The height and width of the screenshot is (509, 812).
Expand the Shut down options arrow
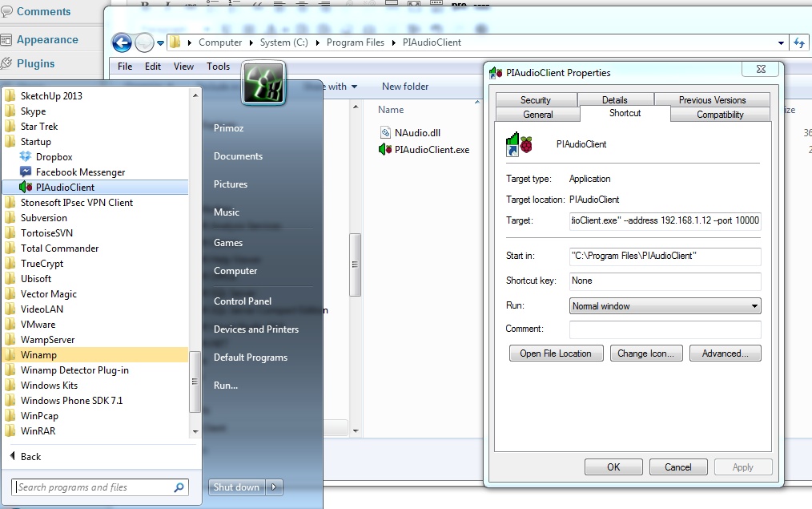(x=274, y=487)
